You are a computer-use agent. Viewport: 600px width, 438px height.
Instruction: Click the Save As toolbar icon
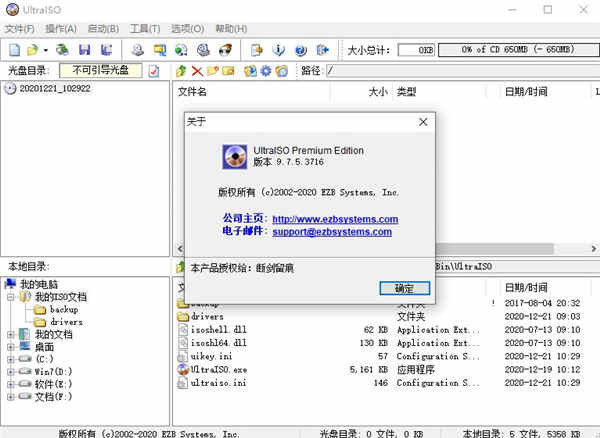106,50
